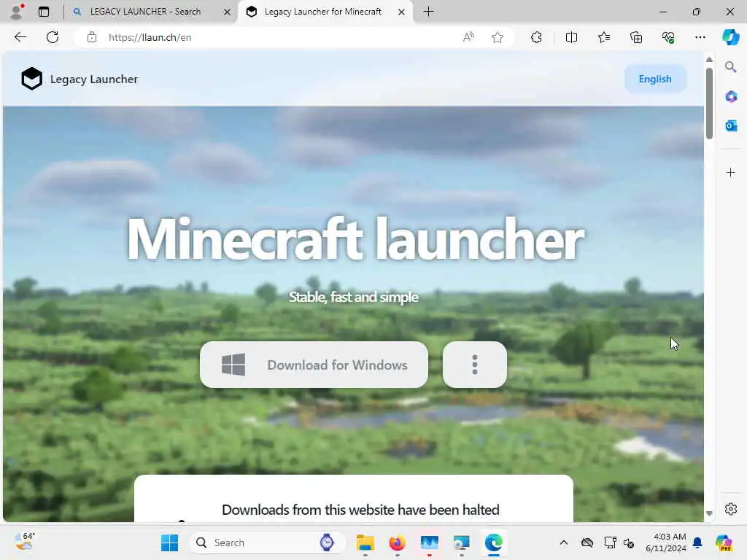Viewport: 747px width, 560px height.
Task: Open Read aloud icon in address bar
Action: click(x=469, y=37)
